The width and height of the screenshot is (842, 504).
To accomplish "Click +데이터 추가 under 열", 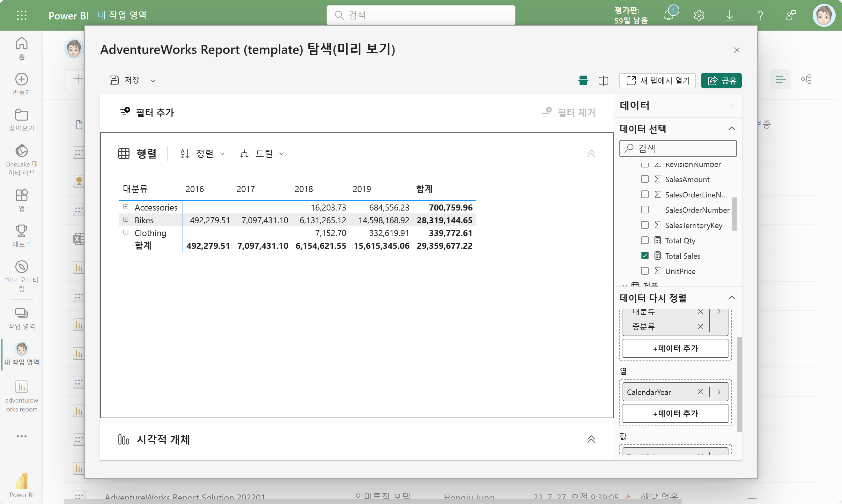I will tap(675, 414).
